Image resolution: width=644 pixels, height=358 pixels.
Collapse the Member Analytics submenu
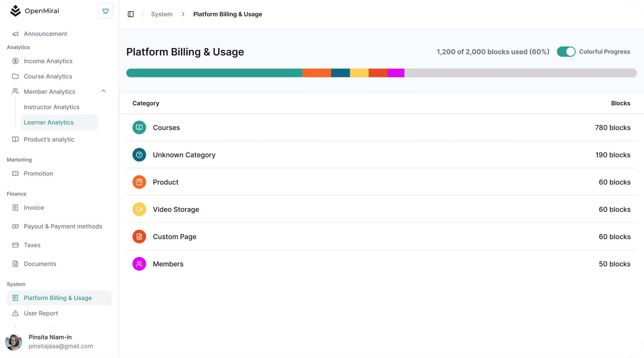[103, 91]
